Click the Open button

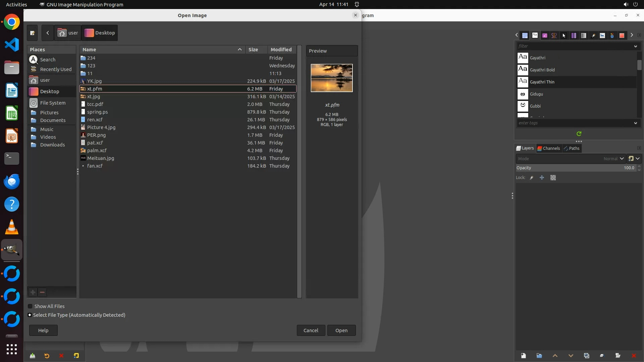tap(341, 330)
